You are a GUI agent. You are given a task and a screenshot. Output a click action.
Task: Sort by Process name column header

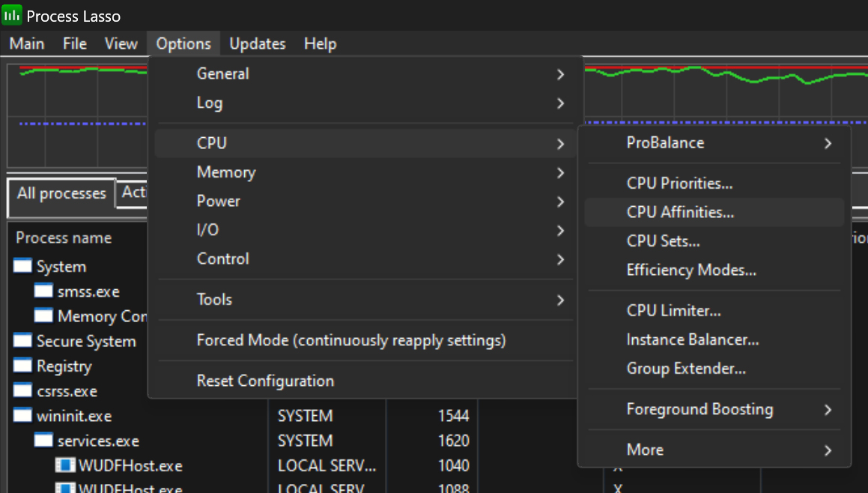[x=64, y=238]
